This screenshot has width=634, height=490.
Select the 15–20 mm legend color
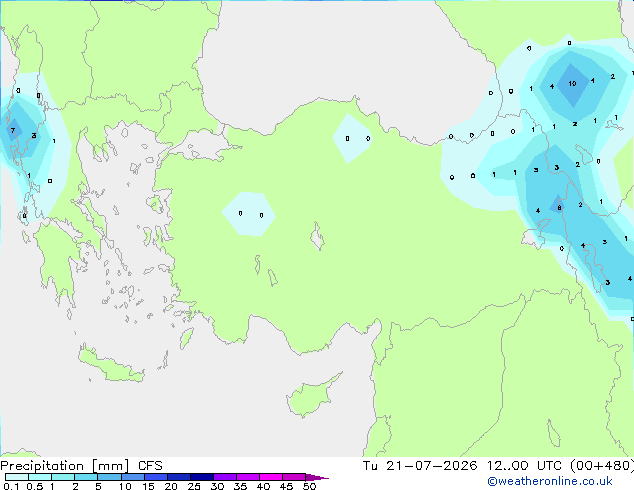pos(156,477)
